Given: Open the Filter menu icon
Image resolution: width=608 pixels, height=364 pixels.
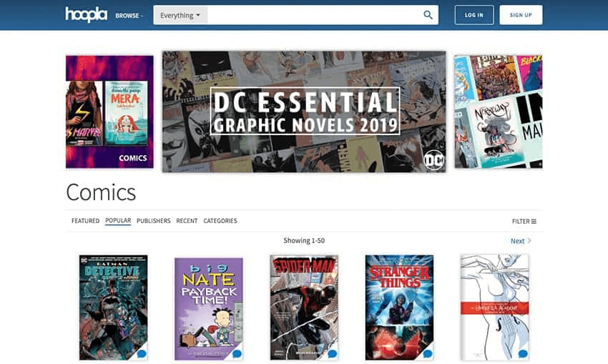Looking at the screenshot, I should pos(534,222).
